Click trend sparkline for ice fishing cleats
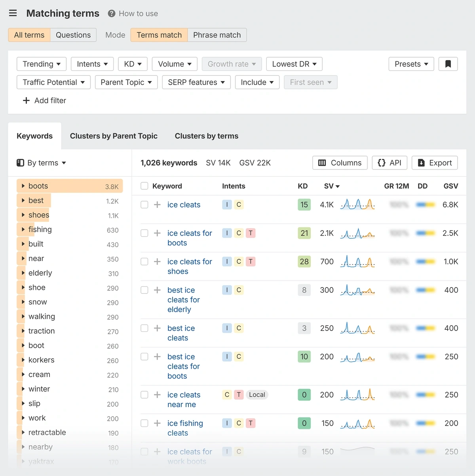Image resolution: width=475 pixels, height=476 pixels. [357, 423]
